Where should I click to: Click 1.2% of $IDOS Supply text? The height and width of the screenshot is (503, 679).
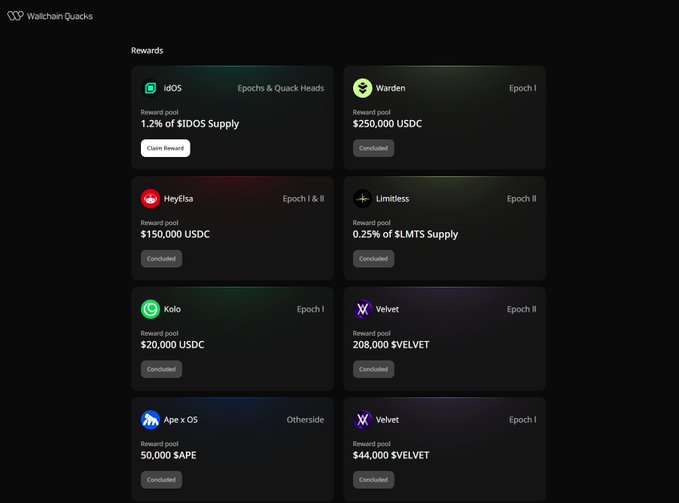point(190,124)
